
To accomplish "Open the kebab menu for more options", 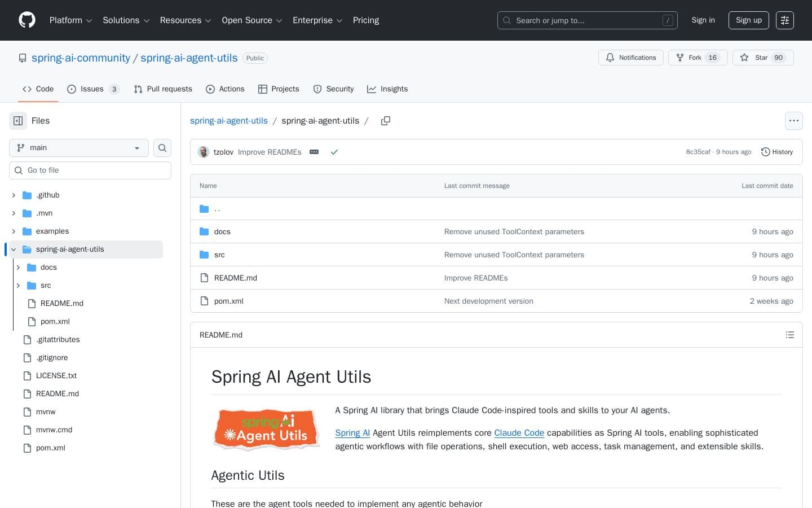I will coord(794,121).
